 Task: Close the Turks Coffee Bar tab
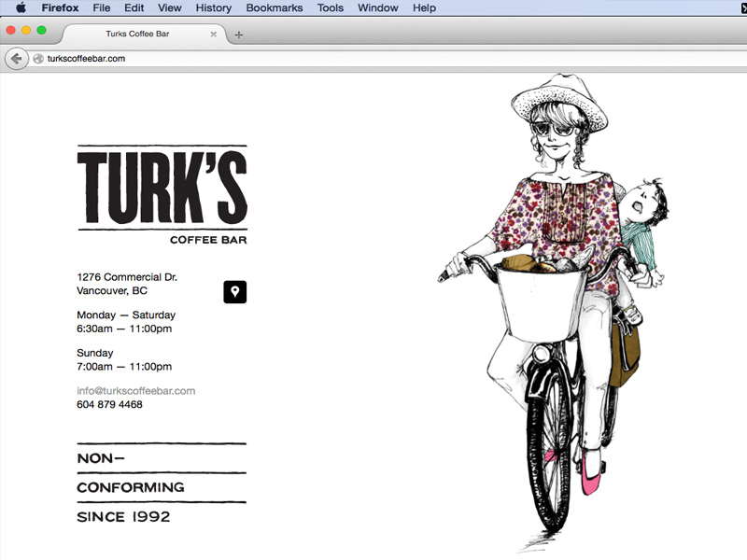coord(214,35)
